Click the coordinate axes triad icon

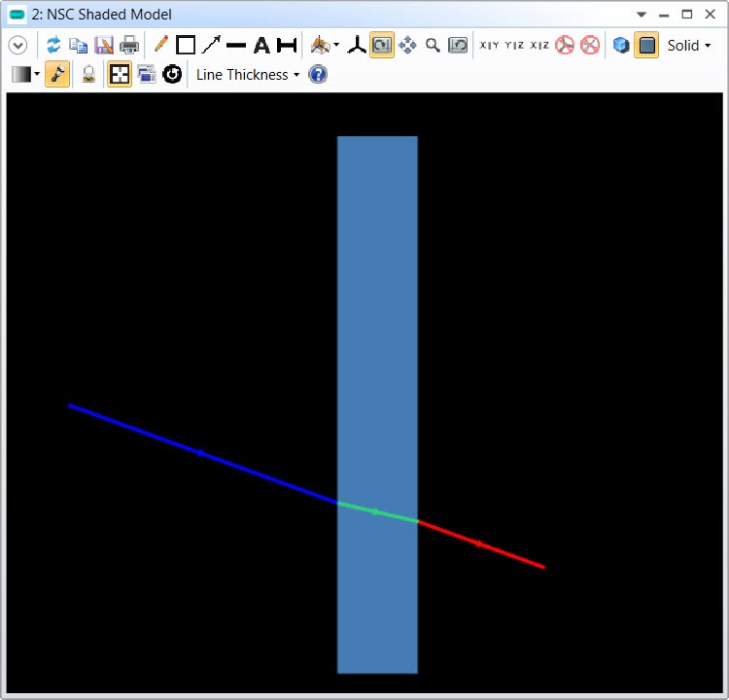click(357, 45)
